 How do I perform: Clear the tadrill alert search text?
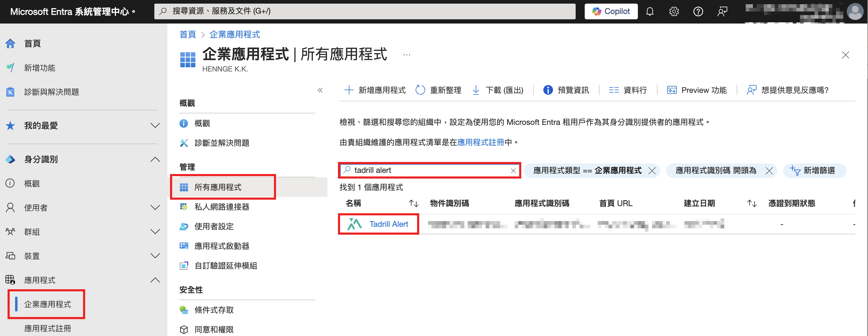(x=513, y=171)
